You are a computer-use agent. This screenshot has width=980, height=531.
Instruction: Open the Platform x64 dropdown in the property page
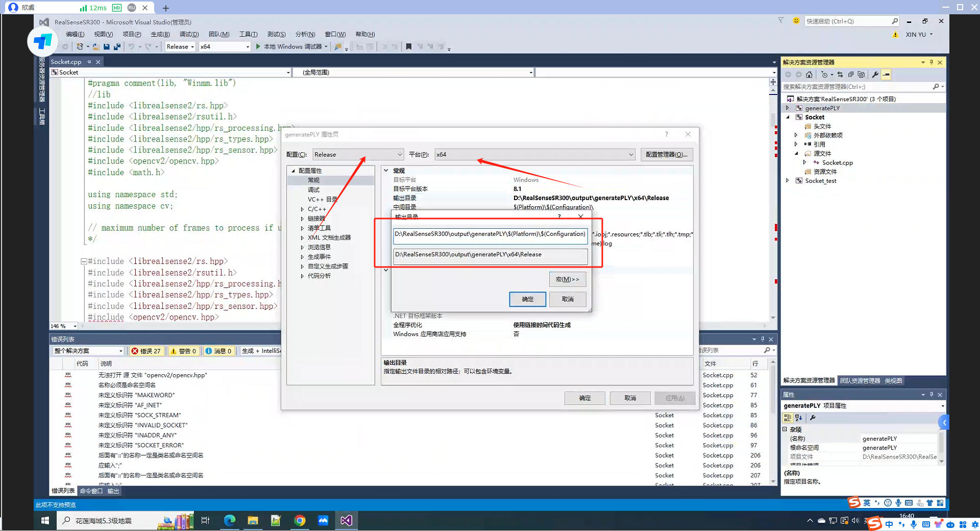535,155
